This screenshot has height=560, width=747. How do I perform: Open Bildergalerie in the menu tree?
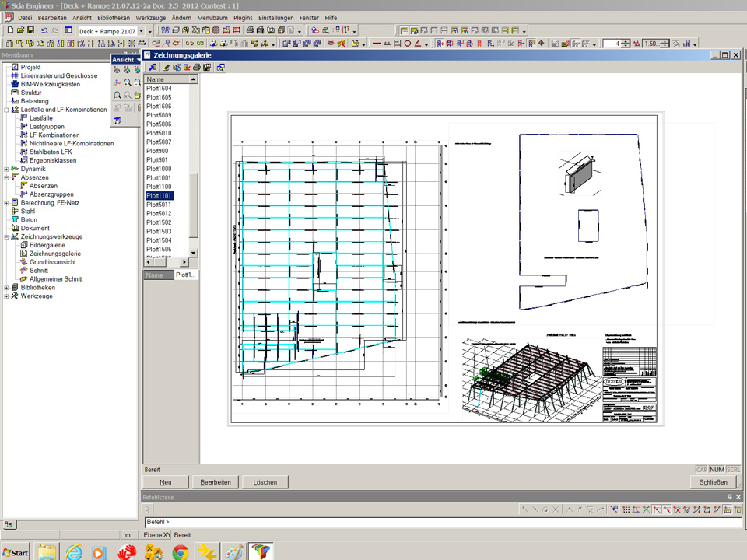click(x=47, y=245)
